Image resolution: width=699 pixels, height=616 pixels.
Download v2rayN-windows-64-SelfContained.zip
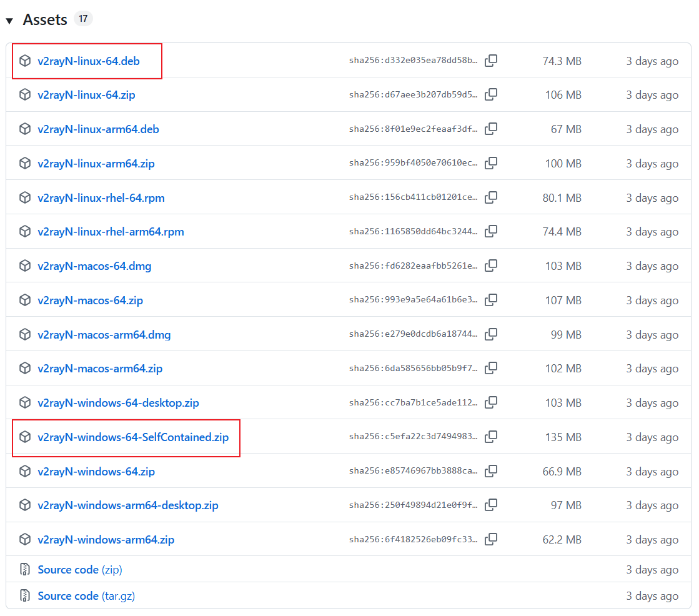[133, 437]
